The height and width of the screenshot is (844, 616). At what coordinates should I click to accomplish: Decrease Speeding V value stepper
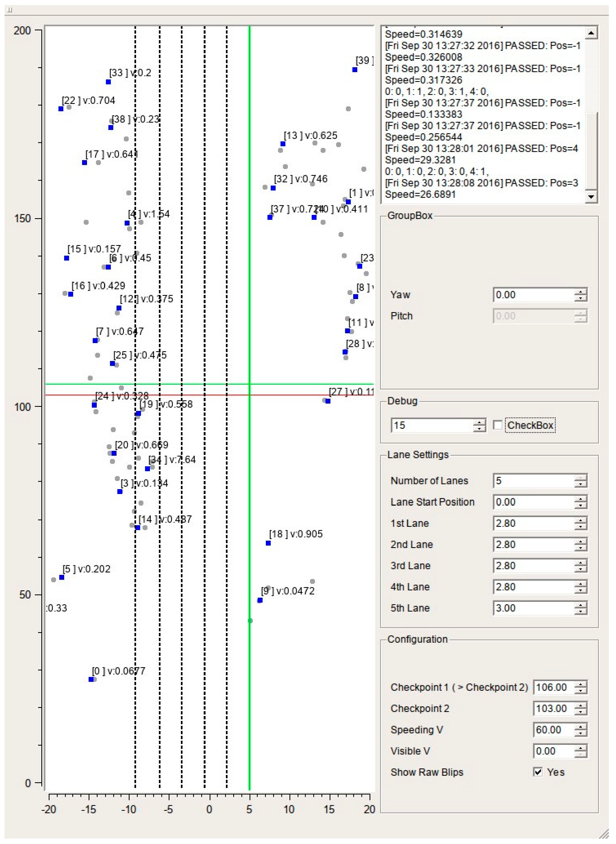[581, 733]
